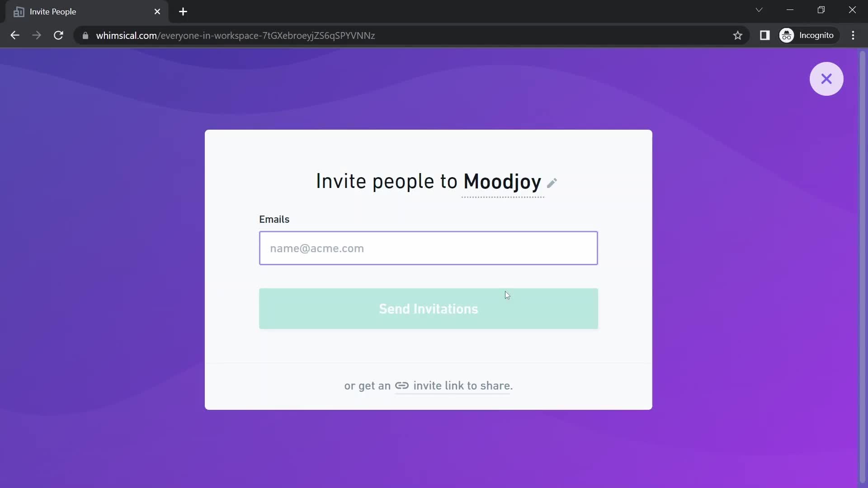Click the browser back navigation arrow
Screen dimensions: 868x488
click(14, 35)
